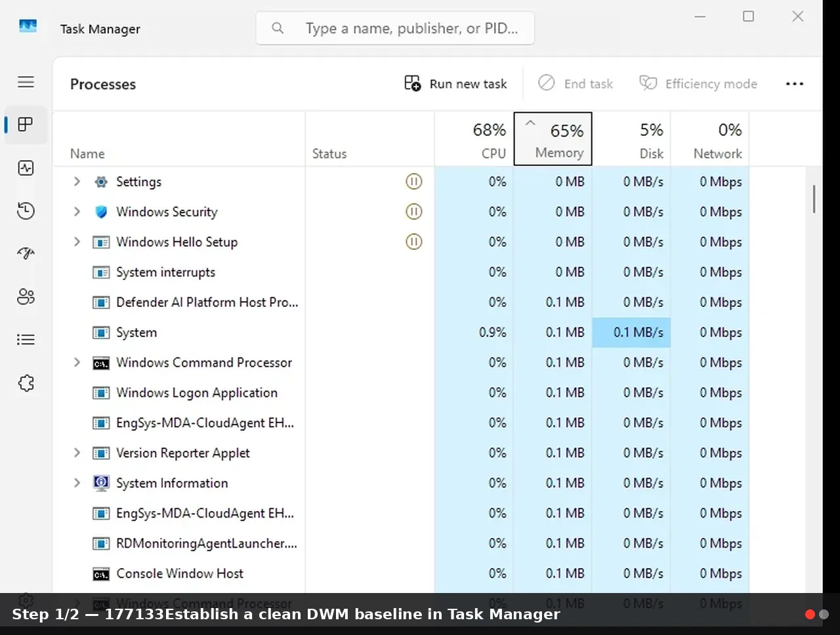Sort by the Memory column header
The image size is (840, 635).
pyautogui.click(x=553, y=138)
